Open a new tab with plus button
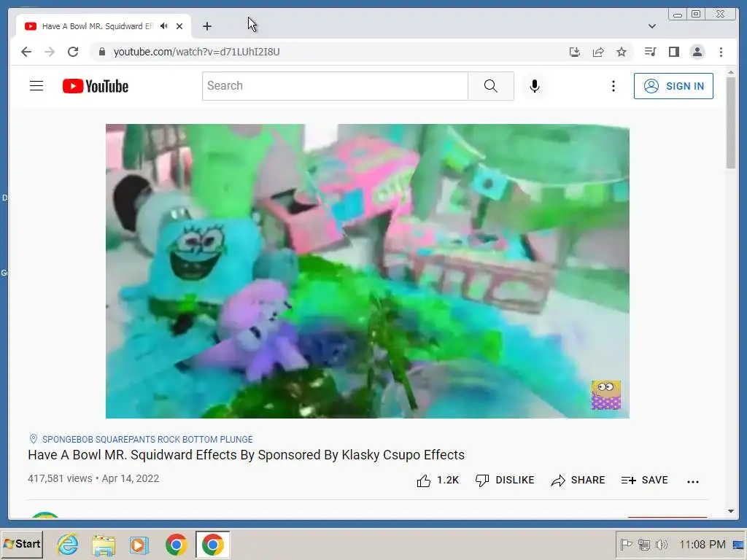The image size is (747, 560). pos(206,26)
